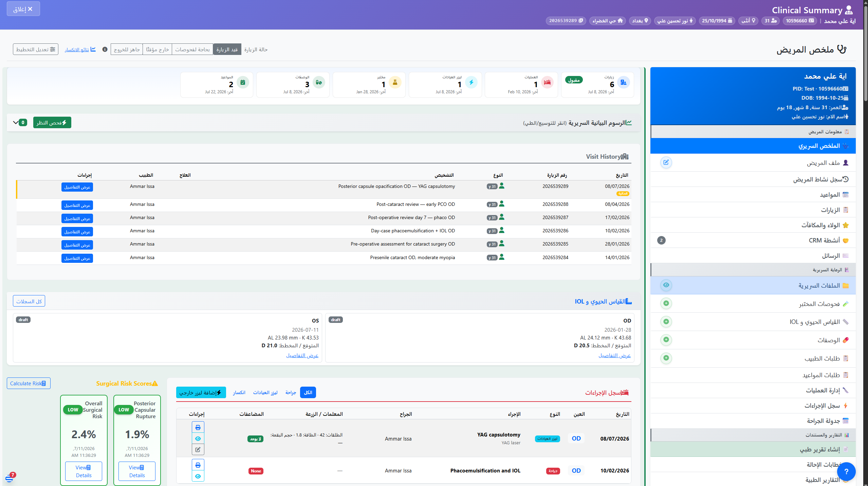This screenshot has width=868, height=486.
Task: View the Phacoemulsification and IOL record
Action: (198, 476)
